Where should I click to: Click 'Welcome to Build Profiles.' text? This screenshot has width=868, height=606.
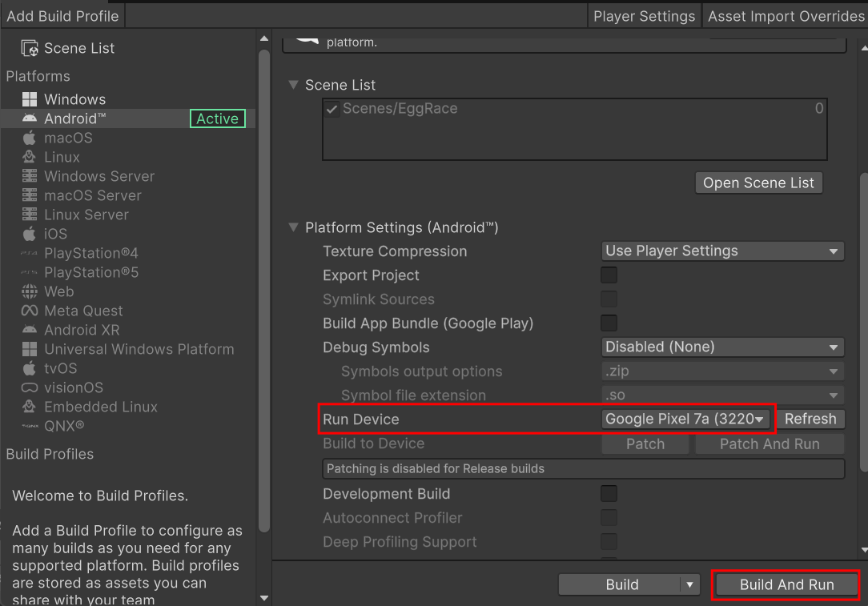click(100, 496)
